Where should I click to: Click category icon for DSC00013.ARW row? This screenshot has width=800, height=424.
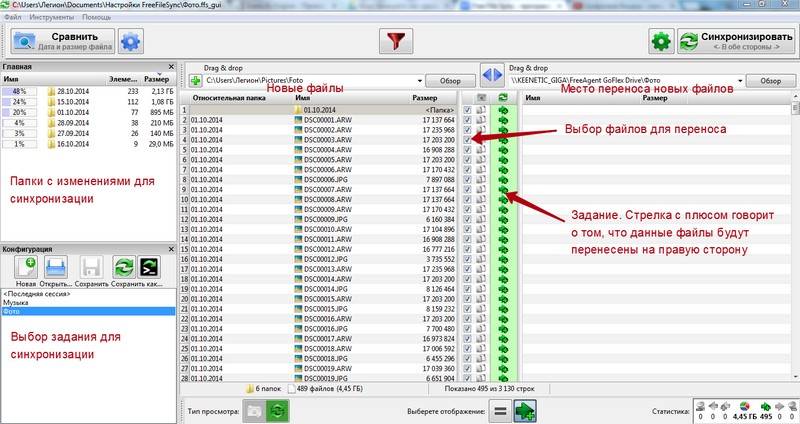pos(481,269)
